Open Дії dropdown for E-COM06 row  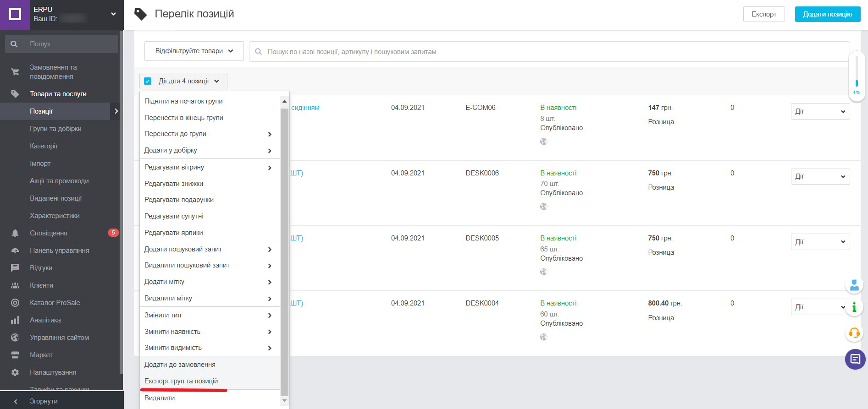(820, 111)
